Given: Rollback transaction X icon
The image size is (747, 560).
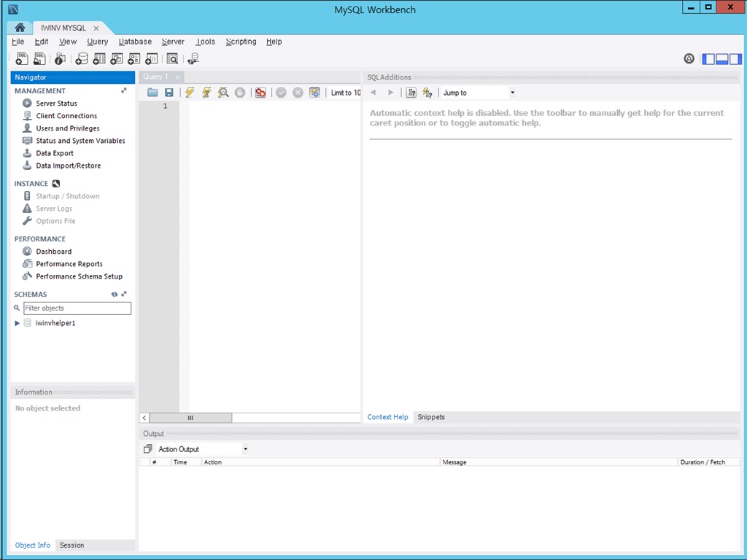Looking at the screenshot, I should [298, 93].
